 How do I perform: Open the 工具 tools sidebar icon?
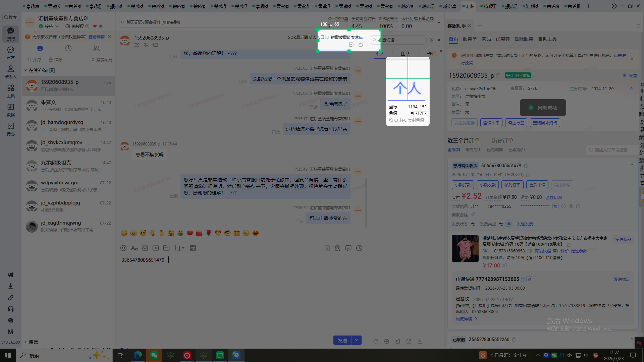[x=11, y=91]
